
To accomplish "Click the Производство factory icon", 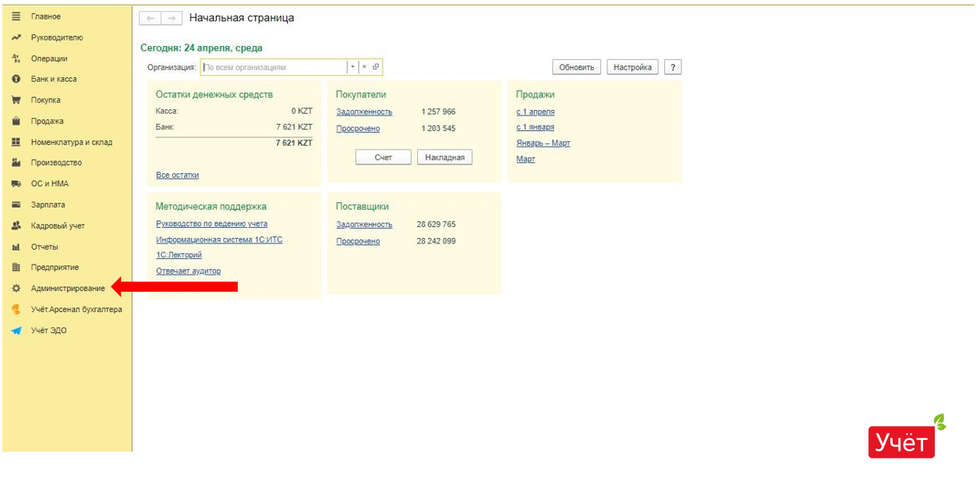I will click(16, 163).
